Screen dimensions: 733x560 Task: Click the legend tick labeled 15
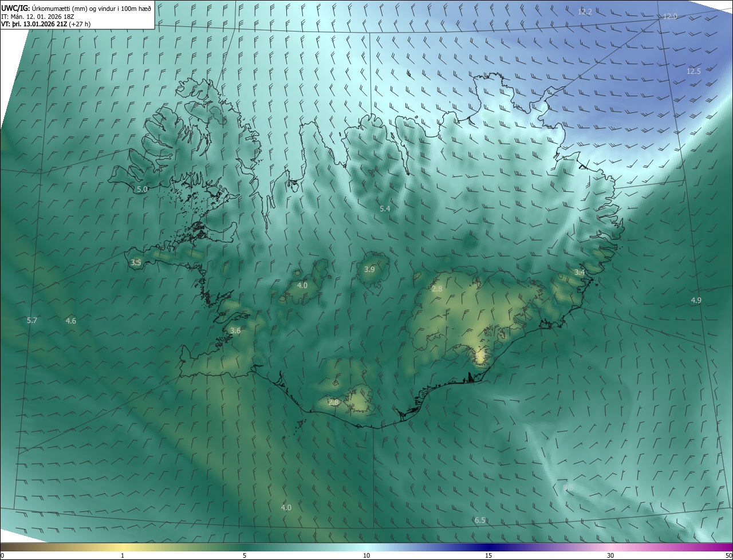click(488, 555)
